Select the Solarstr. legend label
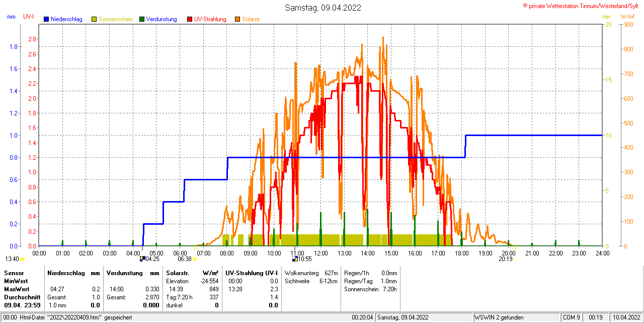Image resolution: width=644 pixels, height=323 pixels. click(251, 19)
